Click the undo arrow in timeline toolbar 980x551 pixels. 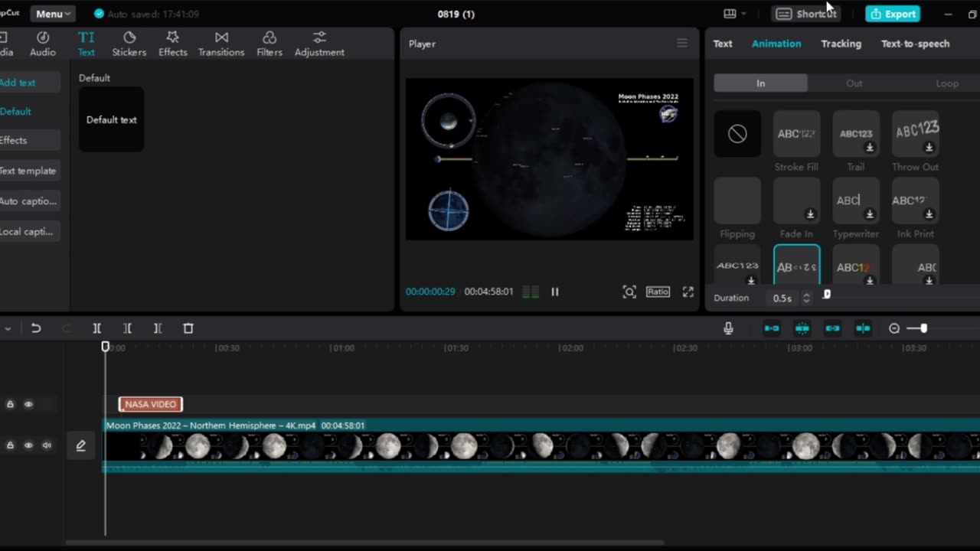click(x=36, y=328)
